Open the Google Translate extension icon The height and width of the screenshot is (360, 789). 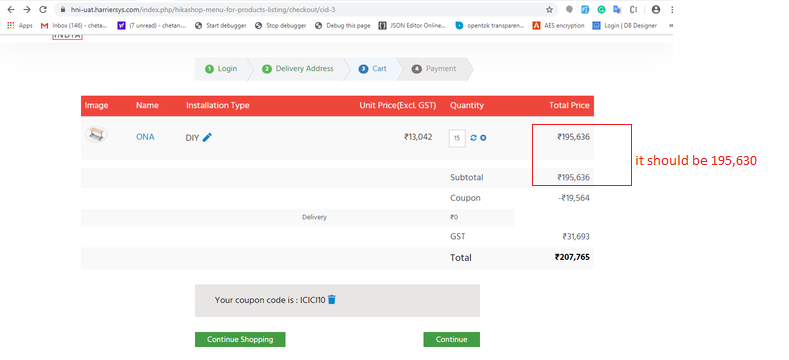click(617, 10)
